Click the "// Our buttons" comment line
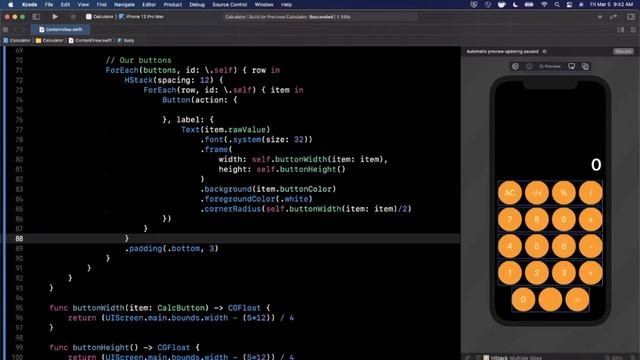The width and height of the screenshot is (640, 360). tap(138, 60)
